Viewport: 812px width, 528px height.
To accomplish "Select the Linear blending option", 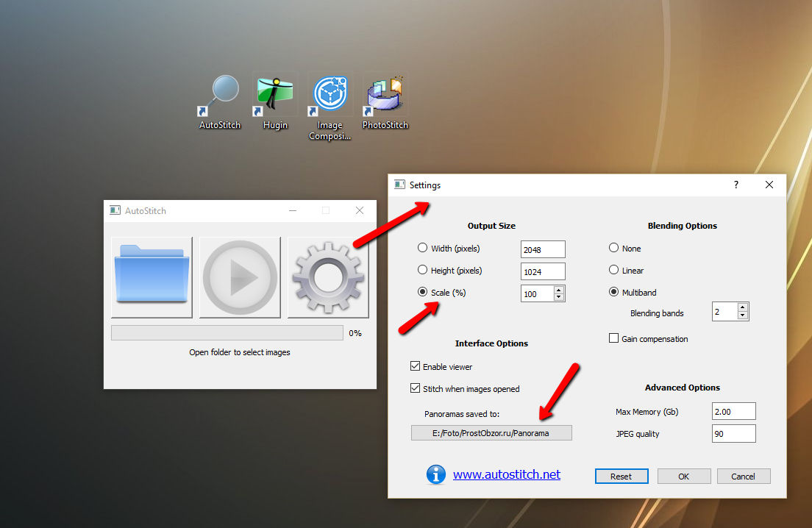I will click(x=614, y=271).
